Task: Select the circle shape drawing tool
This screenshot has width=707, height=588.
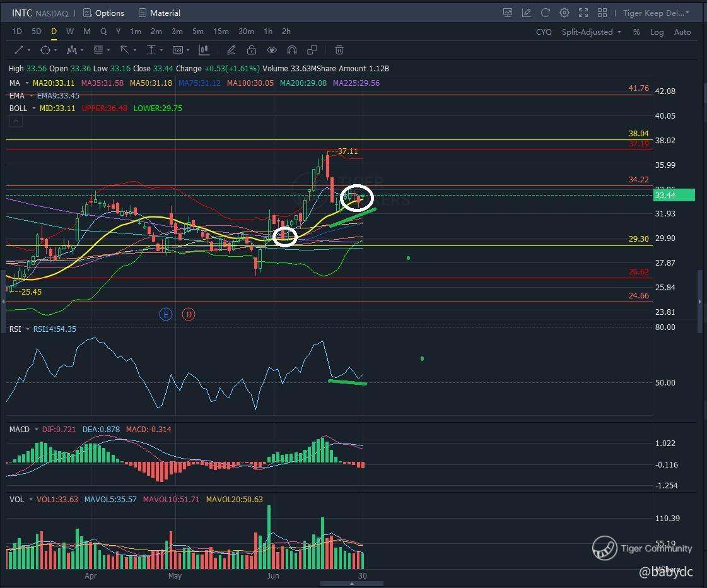Action: pos(45,50)
